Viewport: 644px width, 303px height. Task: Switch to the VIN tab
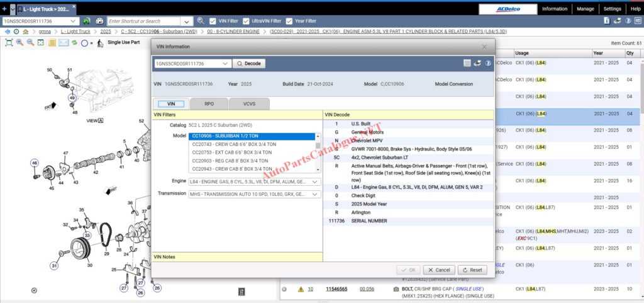pyautogui.click(x=171, y=104)
